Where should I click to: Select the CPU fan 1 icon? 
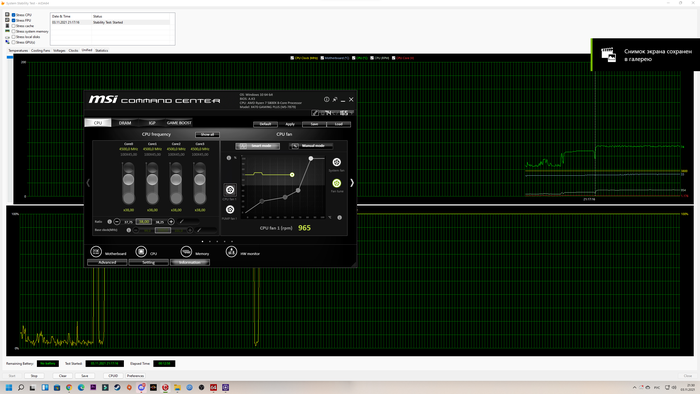click(x=230, y=190)
